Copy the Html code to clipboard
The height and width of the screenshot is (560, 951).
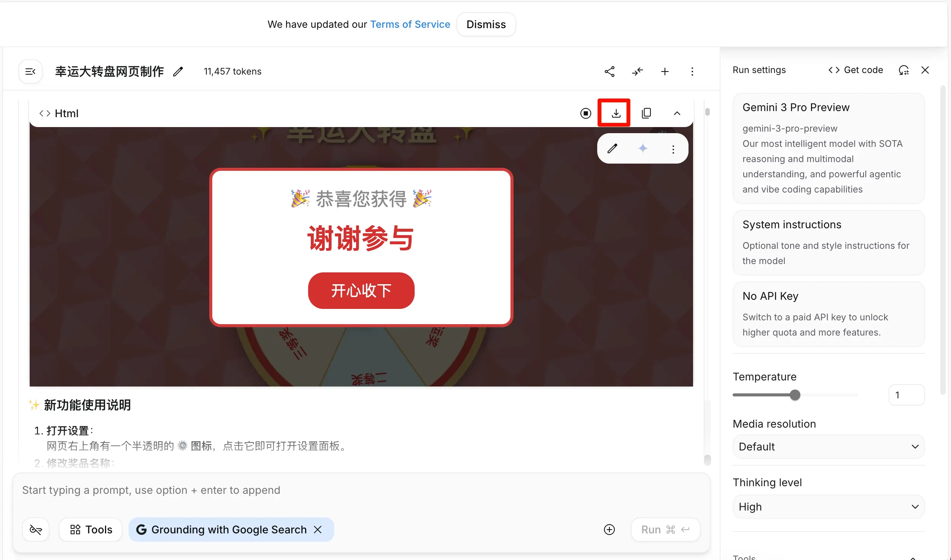pyautogui.click(x=646, y=113)
